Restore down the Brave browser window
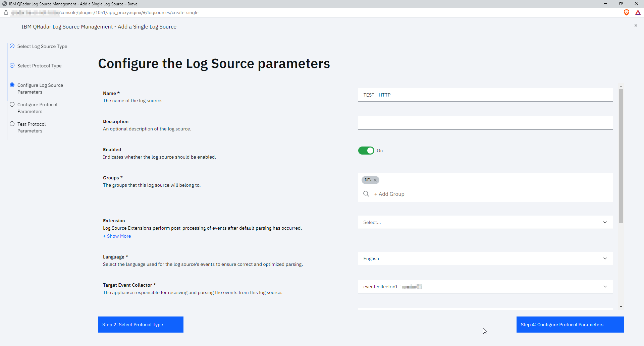The height and width of the screenshot is (346, 644). tap(621, 4)
